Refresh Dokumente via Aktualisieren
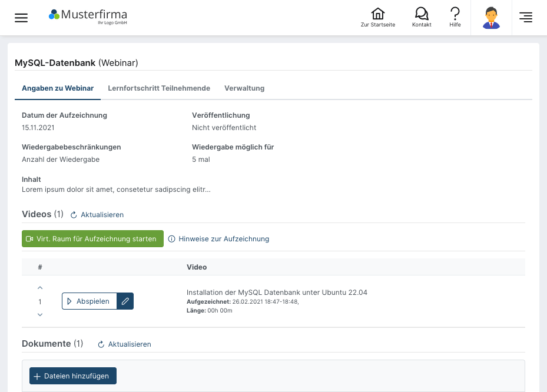 pyautogui.click(x=125, y=344)
